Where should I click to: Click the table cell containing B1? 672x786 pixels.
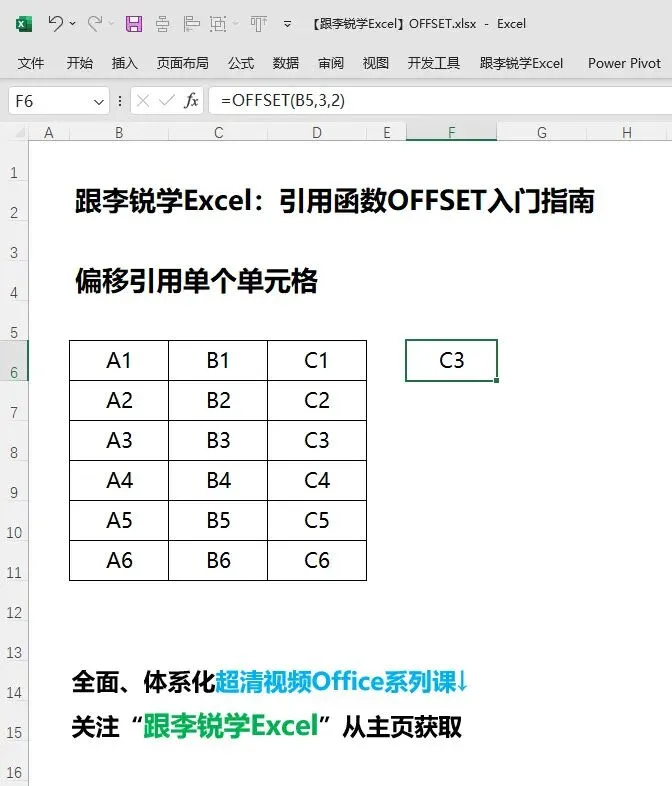tap(218, 360)
